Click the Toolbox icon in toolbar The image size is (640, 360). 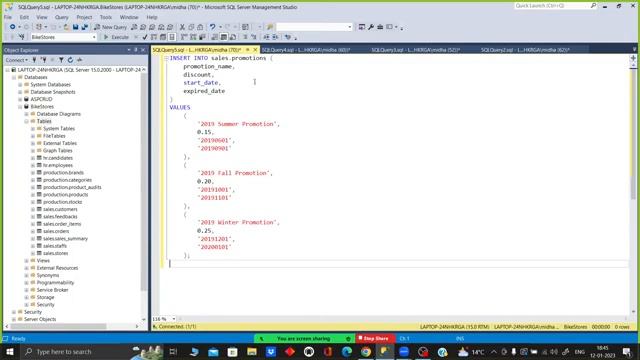(380, 27)
